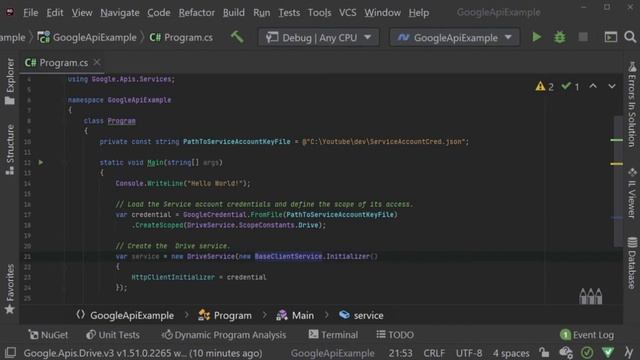
Task: Select GoogleApiExample project breadcrumb in navigation bar
Action: point(87,38)
